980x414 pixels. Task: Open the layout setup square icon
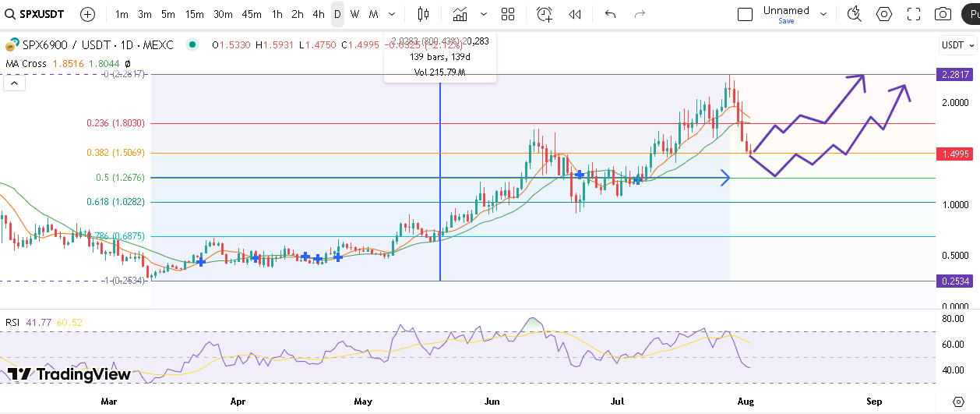click(x=745, y=14)
